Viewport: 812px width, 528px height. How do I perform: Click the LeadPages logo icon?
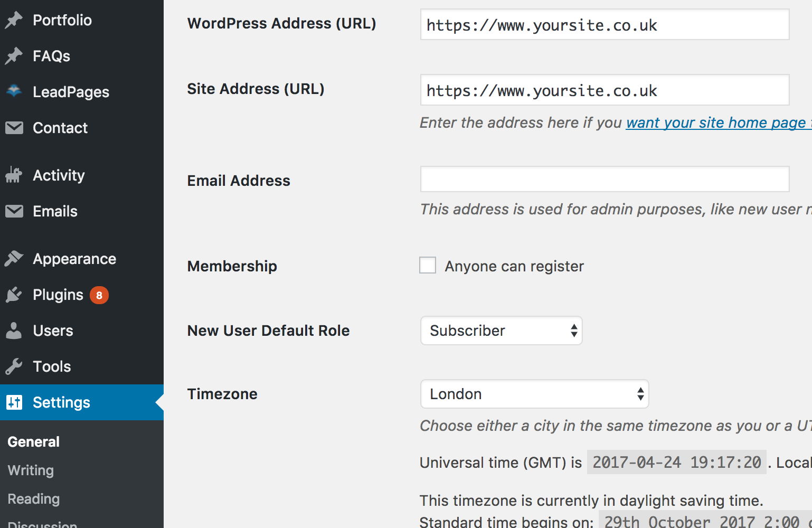pyautogui.click(x=14, y=91)
